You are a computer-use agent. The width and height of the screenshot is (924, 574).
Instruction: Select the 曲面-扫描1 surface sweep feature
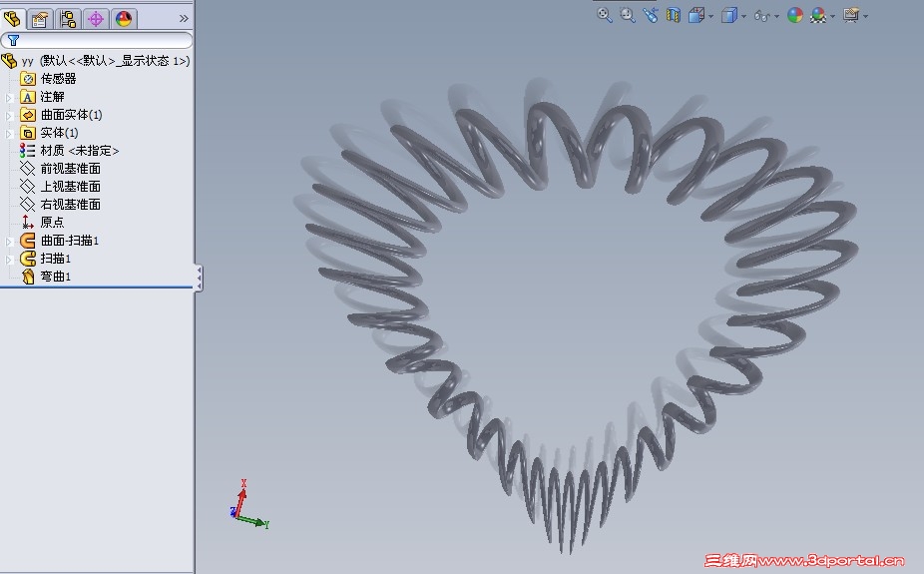70,241
